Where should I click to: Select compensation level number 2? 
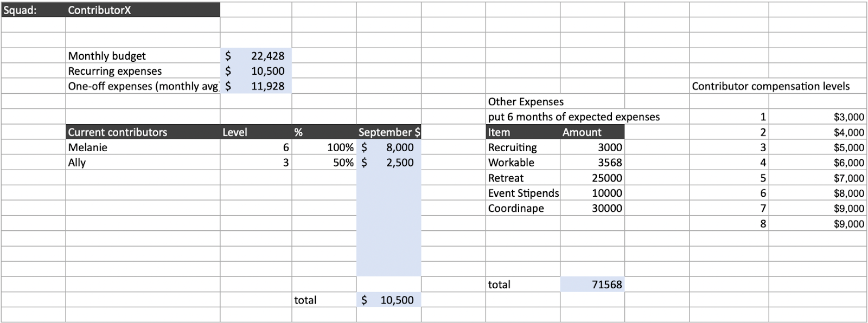click(729, 132)
